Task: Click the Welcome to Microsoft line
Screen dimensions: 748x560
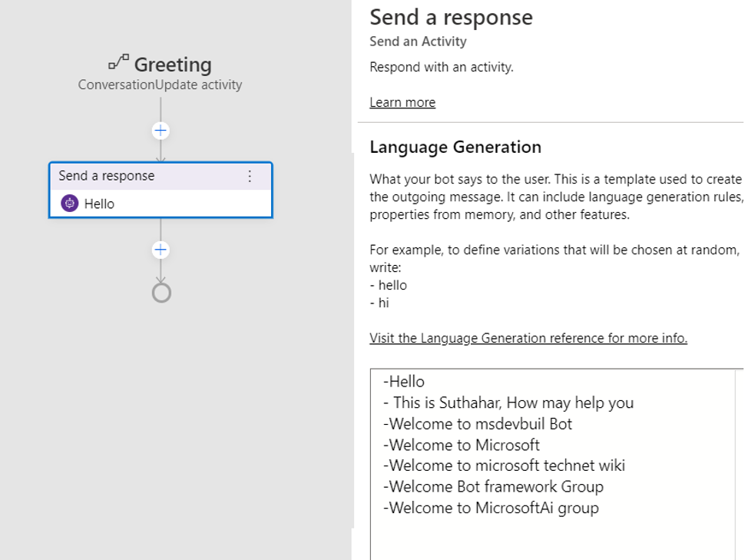Action: (462, 445)
